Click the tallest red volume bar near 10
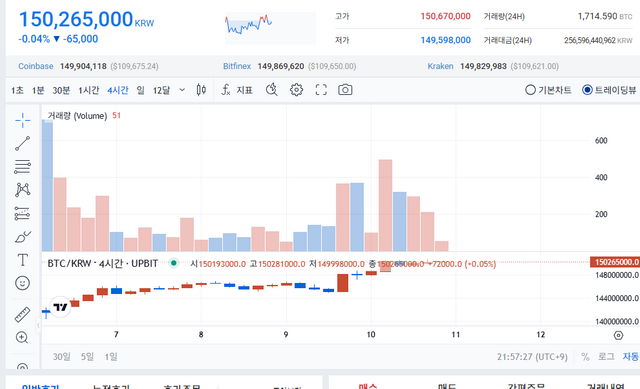This screenshot has height=389, width=640. tap(385, 205)
